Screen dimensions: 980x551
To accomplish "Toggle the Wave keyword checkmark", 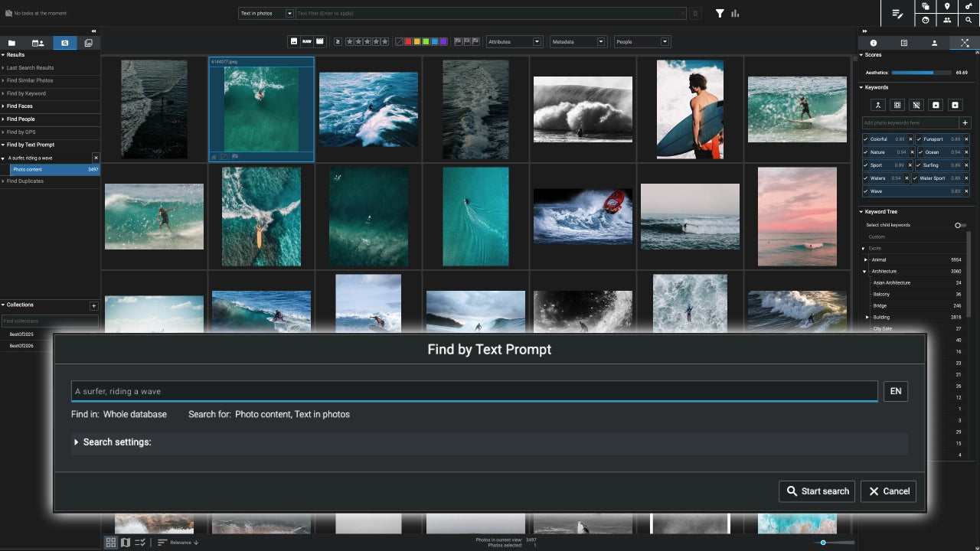I will point(866,191).
